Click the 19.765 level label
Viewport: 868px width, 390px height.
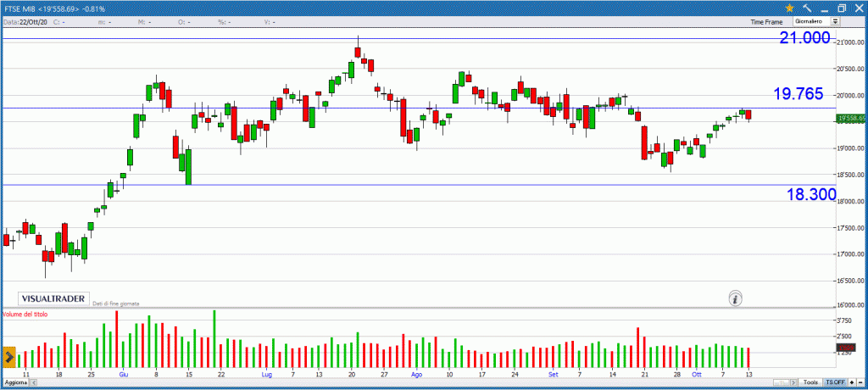(x=798, y=94)
